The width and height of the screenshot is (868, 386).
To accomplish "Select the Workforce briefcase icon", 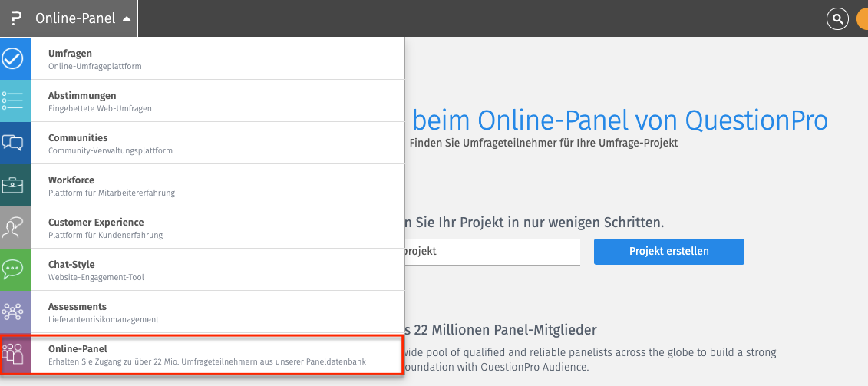I will [12, 185].
